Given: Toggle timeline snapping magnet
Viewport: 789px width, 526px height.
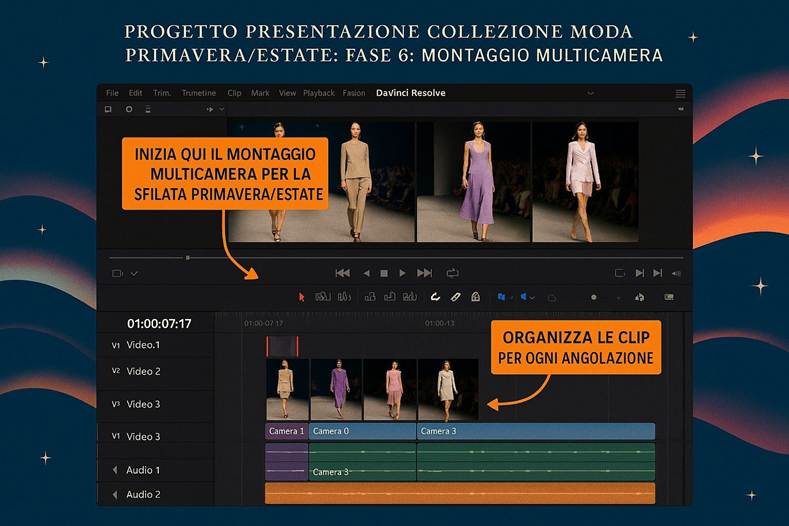Looking at the screenshot, I should (435, 297).
